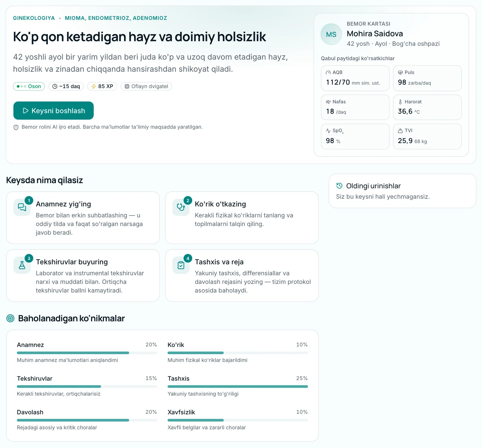The image size is (482, 448).
Task: Click the chat icon on Anamnez yig'ing card
Action: pos(22,207)
